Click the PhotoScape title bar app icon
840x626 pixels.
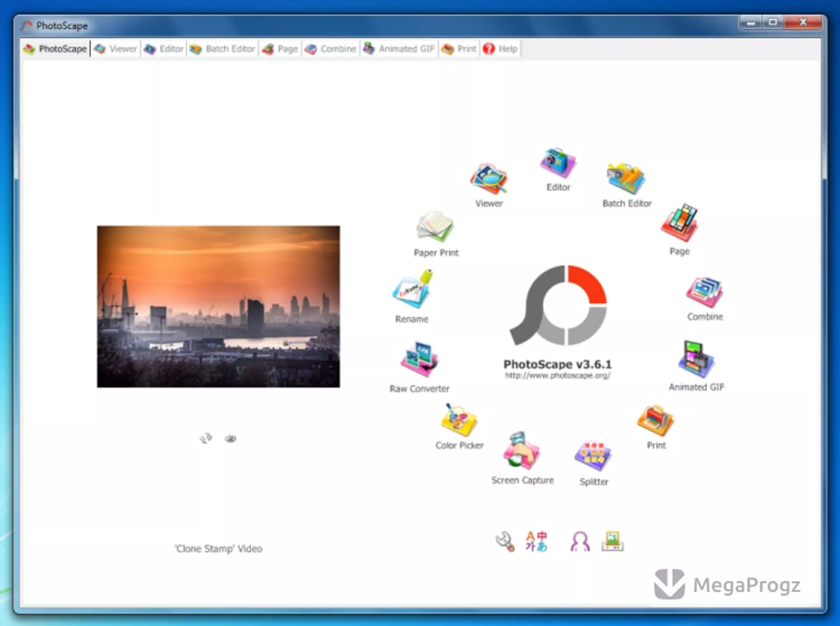(x=26, y=26)
